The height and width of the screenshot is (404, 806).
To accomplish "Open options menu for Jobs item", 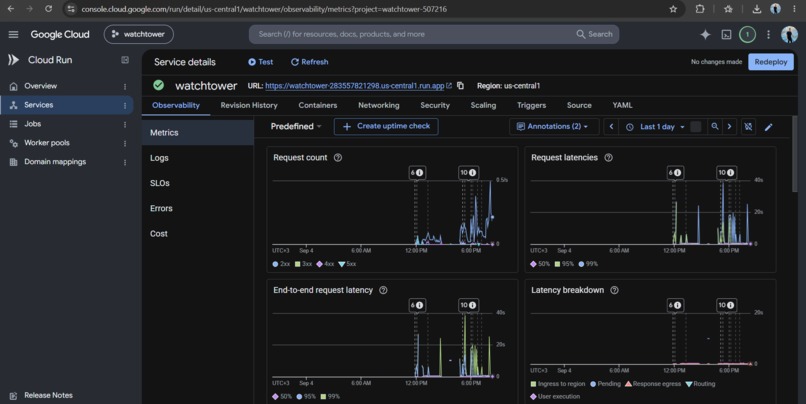I will pos(125,124).
